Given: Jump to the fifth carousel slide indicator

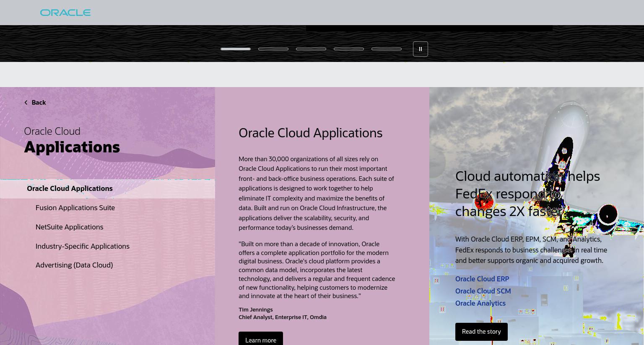Looking at the screenshot, I should click(387, 49).
